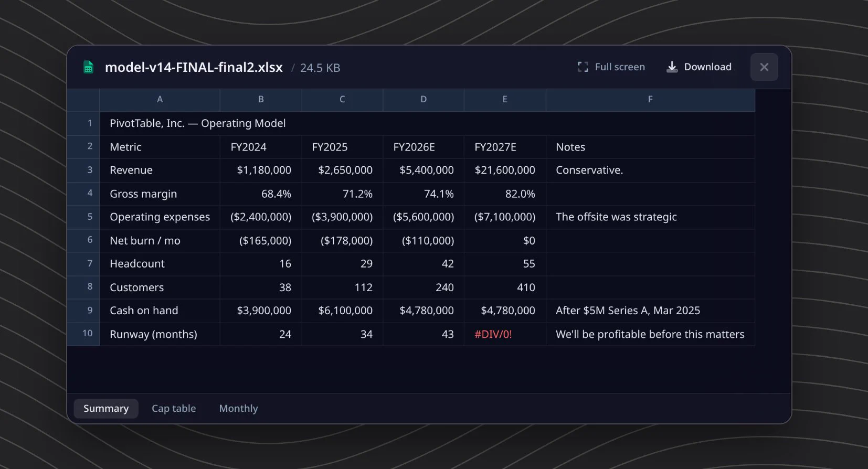
Task: Select row 1 header
Action: pyautogui.click(x=83, y=123)
